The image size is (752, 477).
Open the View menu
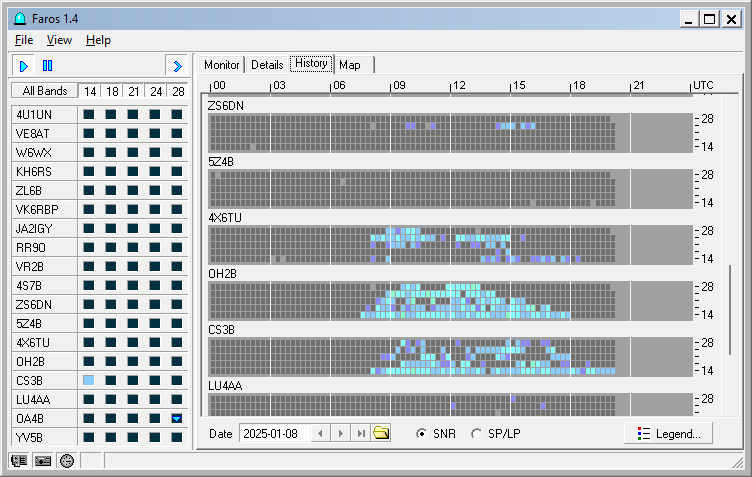tap(59, 40)
